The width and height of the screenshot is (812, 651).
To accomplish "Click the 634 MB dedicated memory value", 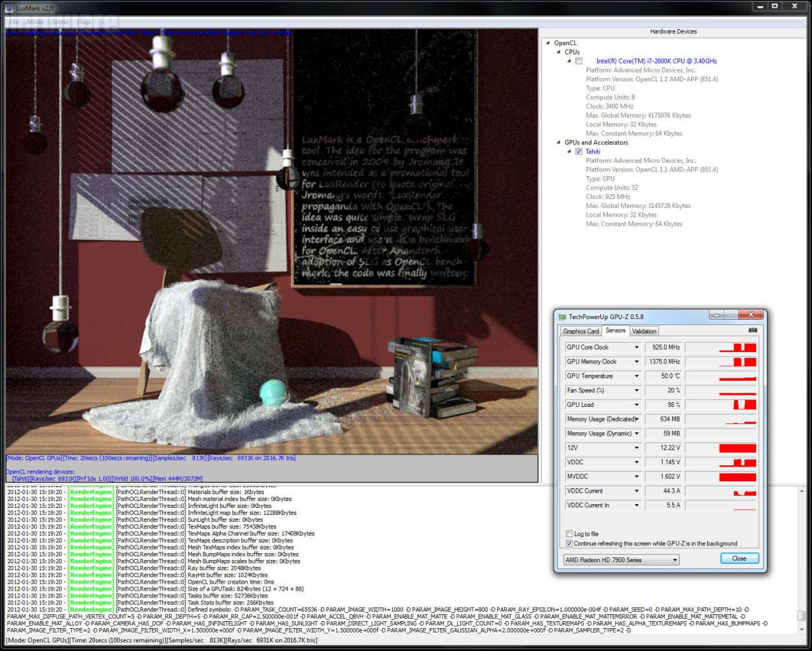I will 663,419.
